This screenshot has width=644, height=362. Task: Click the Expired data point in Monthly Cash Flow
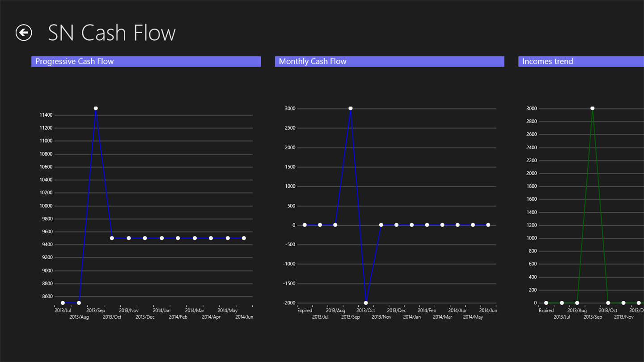coord(305,225)
